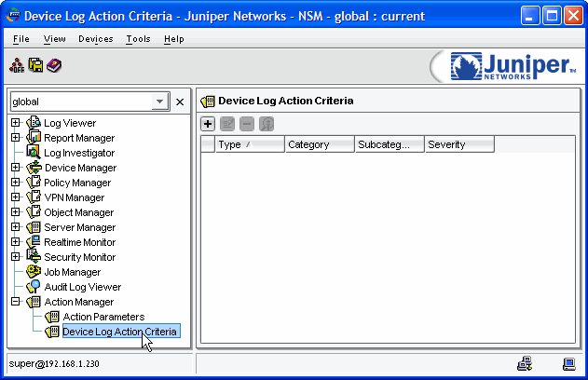Click the Device Manager icon

[x=34, y=168]
